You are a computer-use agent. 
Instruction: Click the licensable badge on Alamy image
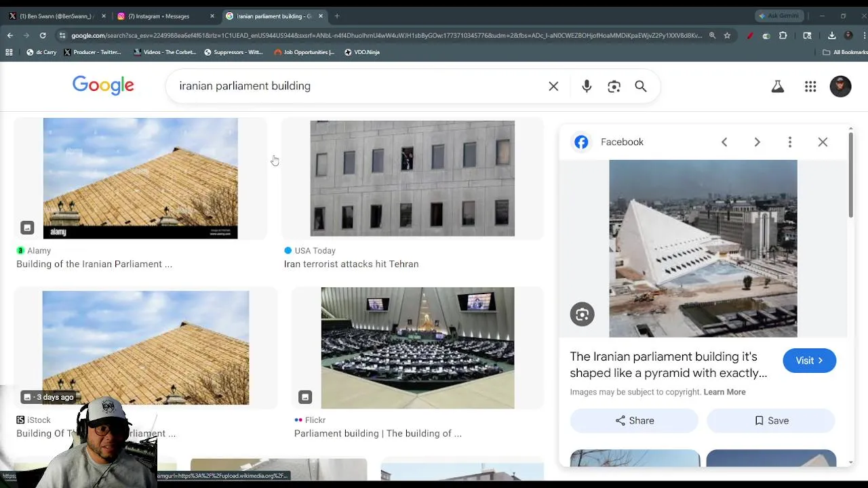pos(27,228)
